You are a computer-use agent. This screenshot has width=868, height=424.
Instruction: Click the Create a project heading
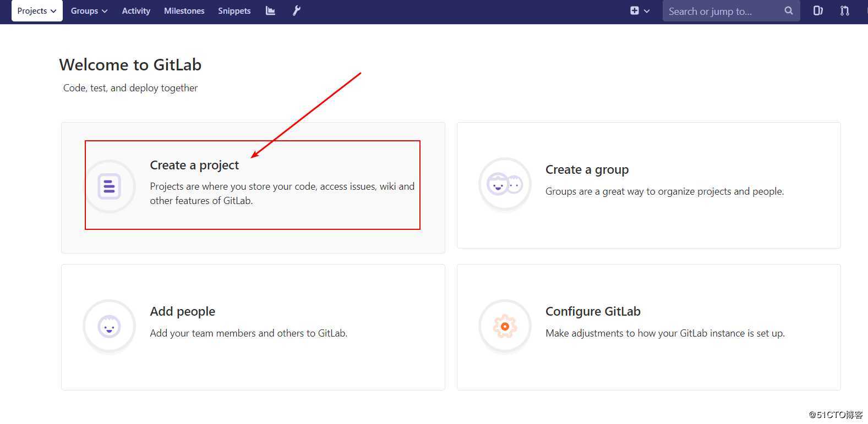coord(194,166)
